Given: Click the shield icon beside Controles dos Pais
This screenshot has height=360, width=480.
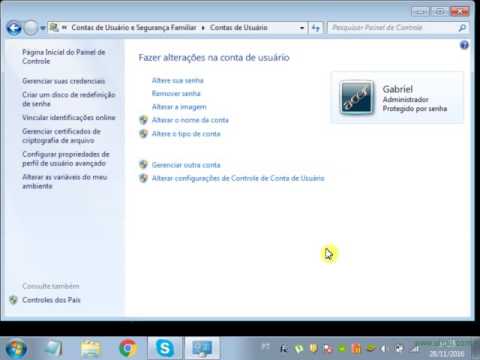Looking at the screenshot, I should (13, 300).
